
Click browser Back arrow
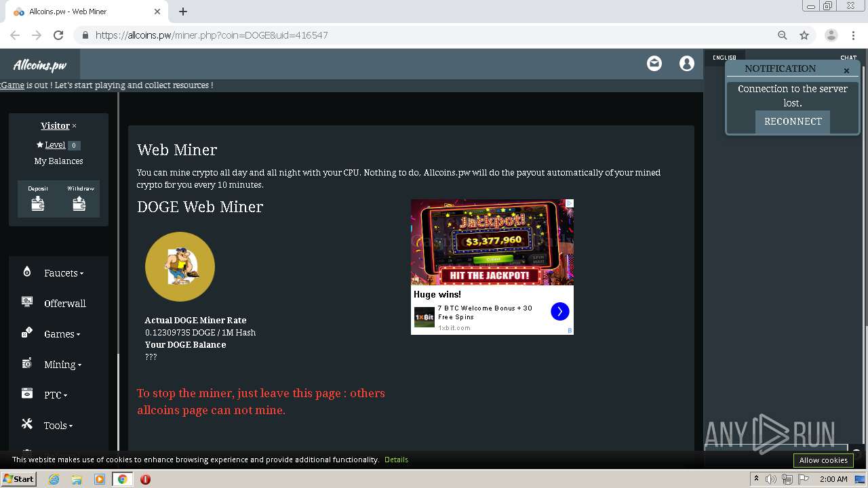click(x=15, y=35)
